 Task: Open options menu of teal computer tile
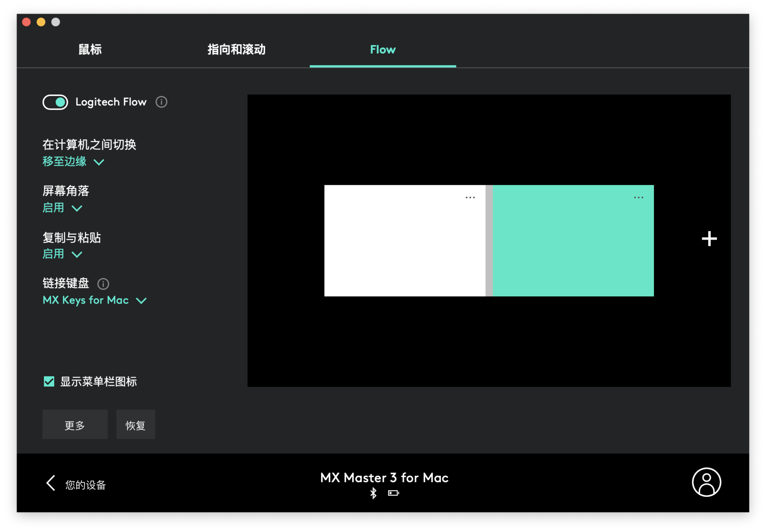638,198
